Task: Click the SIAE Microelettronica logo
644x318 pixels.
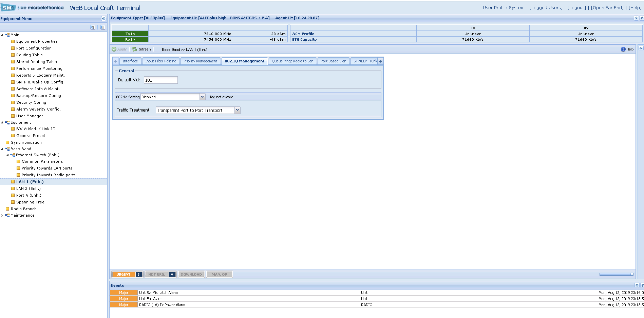Action: (x=32, y=7)
